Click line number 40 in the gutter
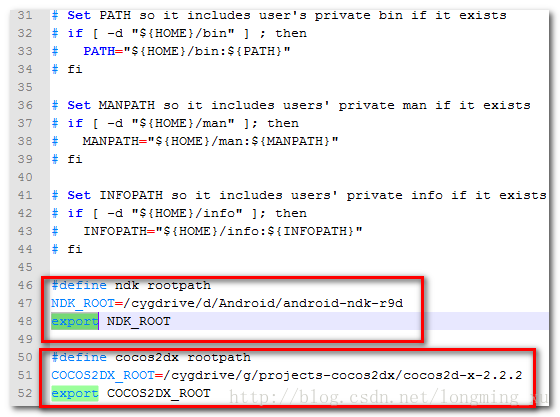The height and width of the screenshot is (417, 560). [x=25, y=177]
